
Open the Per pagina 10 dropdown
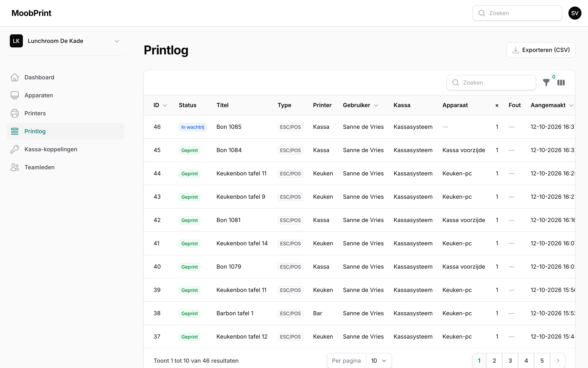(x=379, y=360)
